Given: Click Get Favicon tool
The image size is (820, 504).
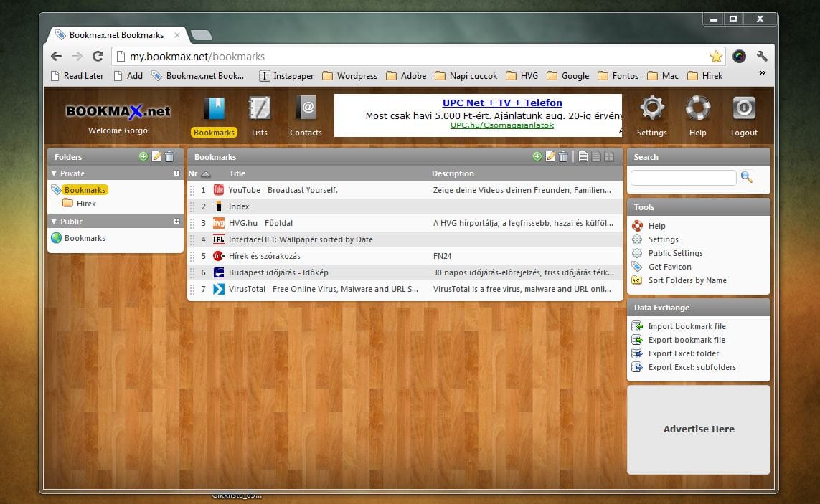Looking at the screenshot, I should click(x=670, y=267).
